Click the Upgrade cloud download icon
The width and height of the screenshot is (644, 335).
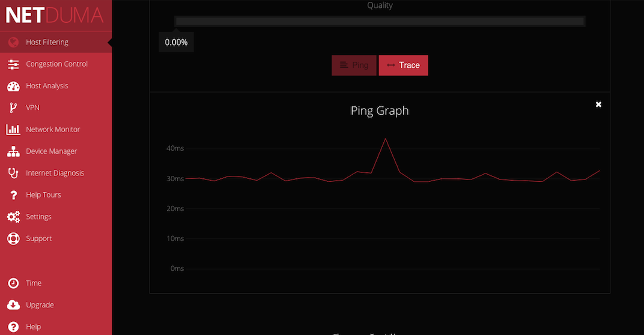[x=13, y=305]
